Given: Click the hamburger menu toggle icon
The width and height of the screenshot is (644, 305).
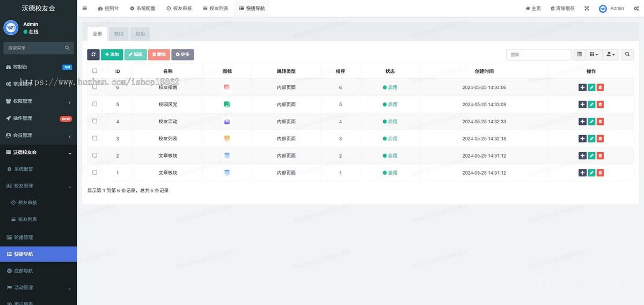Looking at the screenshot, I should click(x=85, y=9).
